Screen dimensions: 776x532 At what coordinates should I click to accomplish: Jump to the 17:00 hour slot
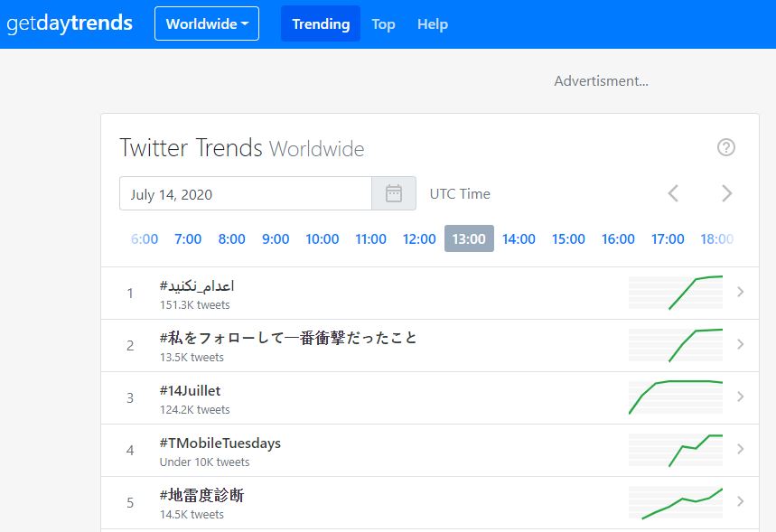pos(668,239)
